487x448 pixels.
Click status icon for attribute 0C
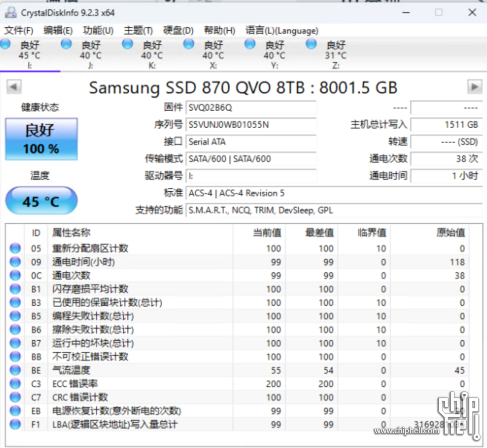tap(15, 275)
